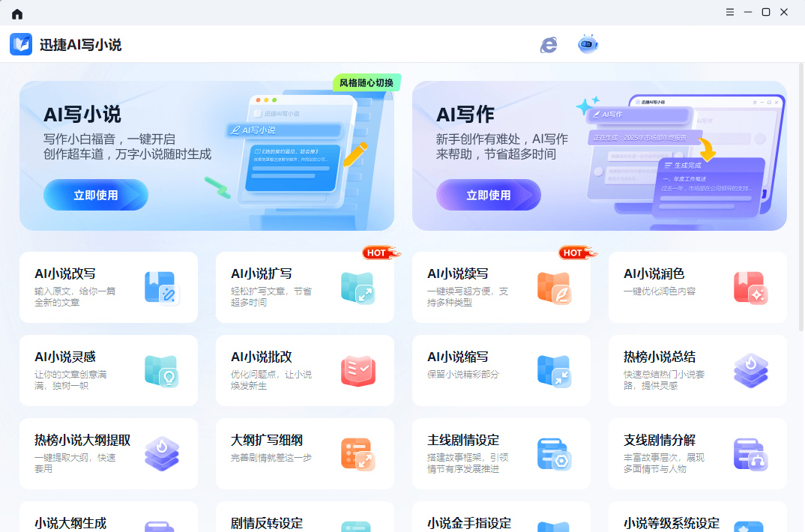Open AI小说缩写 card title
This screenshot has height=532, width=805.
tap(458, 357)
